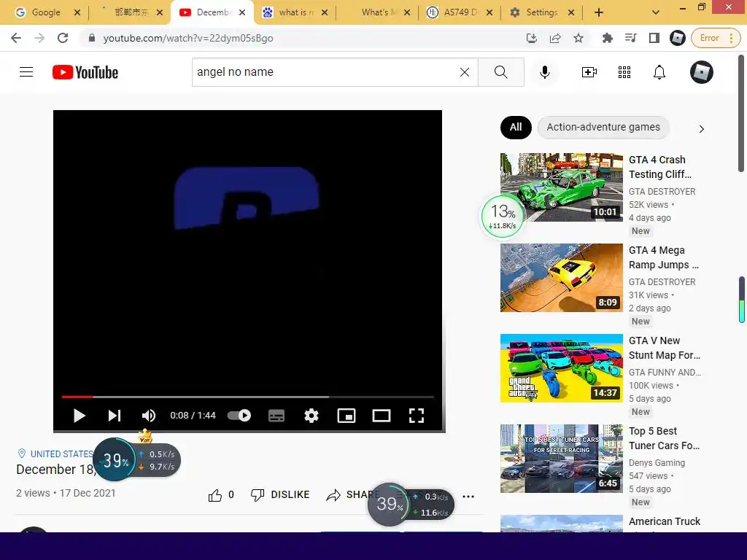Viewport: 747px width, 560px height.
Task: Click the DISLIKE button
Action: (280, 495)
